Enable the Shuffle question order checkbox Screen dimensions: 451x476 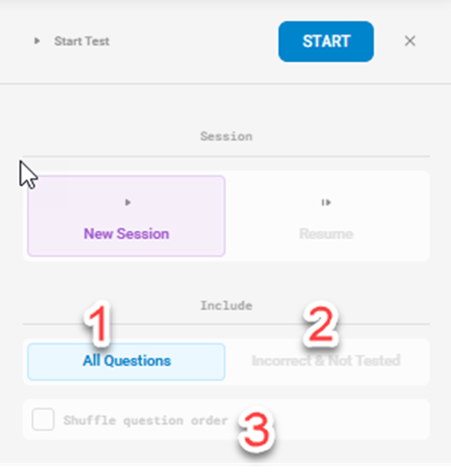click(x=43, y=419)
